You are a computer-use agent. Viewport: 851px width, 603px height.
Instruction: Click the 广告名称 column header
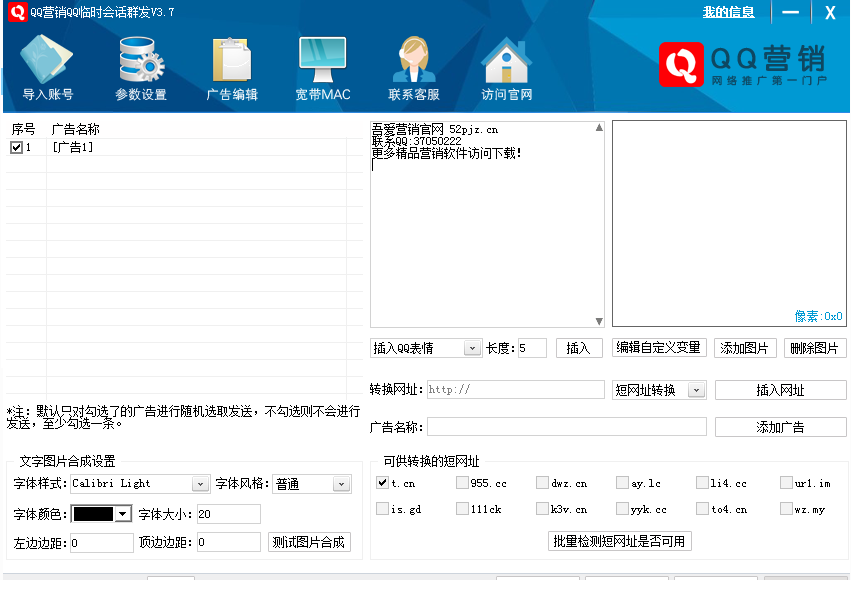point(75,129)
